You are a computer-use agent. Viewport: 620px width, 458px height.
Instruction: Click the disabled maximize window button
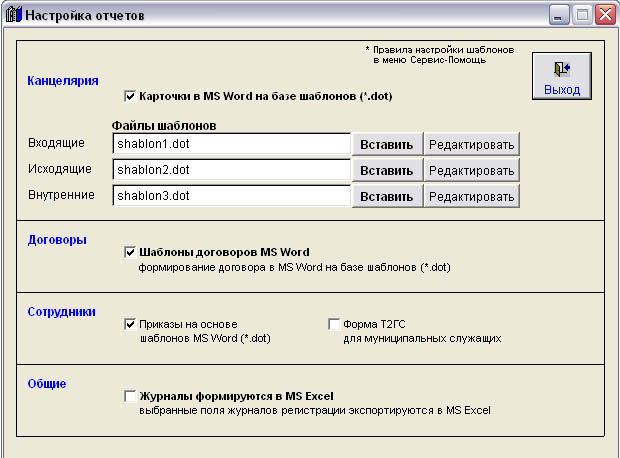click(x=582, y=15)
